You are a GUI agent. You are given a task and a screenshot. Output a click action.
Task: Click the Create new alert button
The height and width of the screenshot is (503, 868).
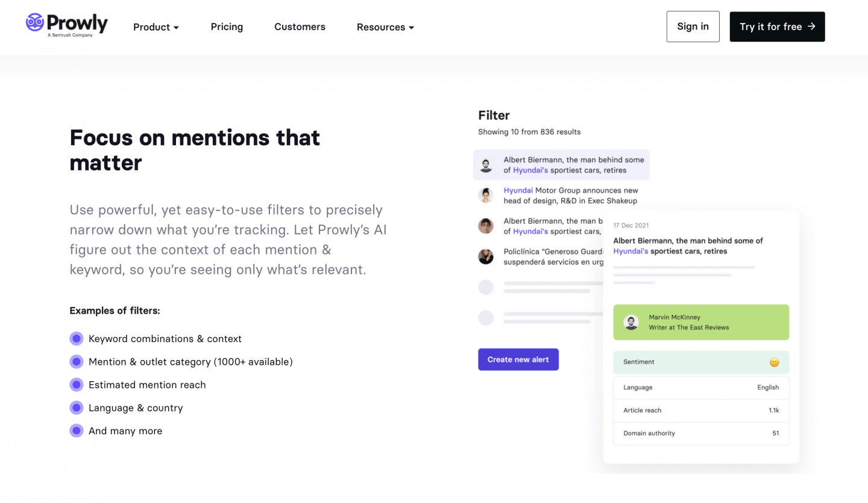(x=518, y=359)
